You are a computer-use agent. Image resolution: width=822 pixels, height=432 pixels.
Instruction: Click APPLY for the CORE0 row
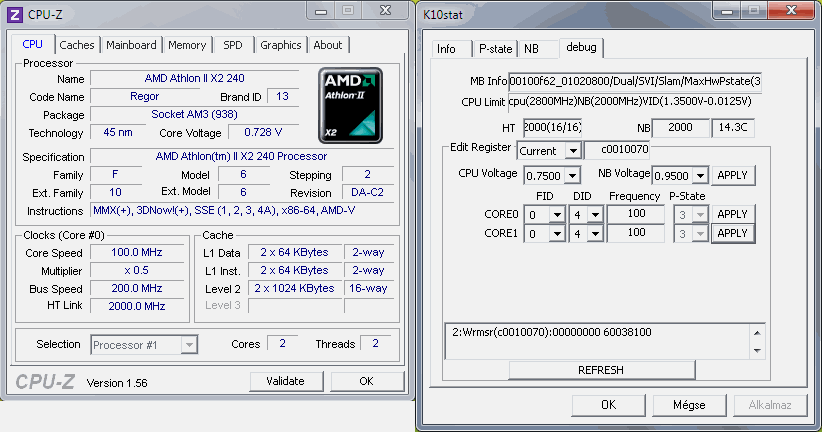pos(733,214)
